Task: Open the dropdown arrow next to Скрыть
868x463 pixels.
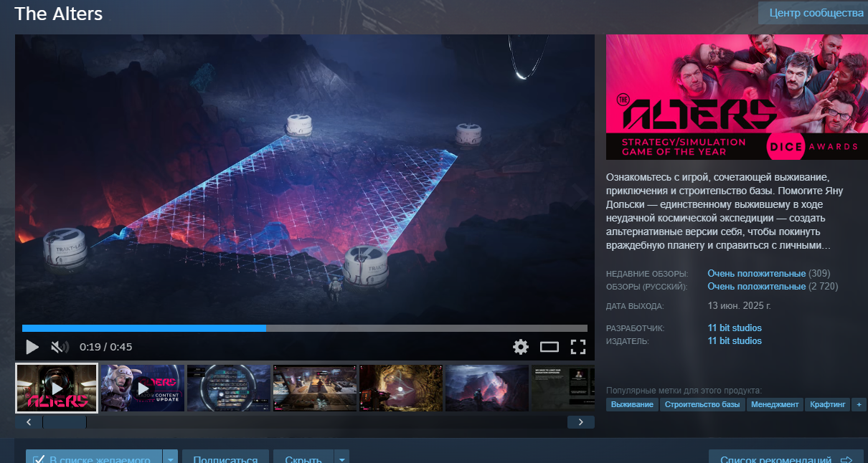Action: (342, 458)
